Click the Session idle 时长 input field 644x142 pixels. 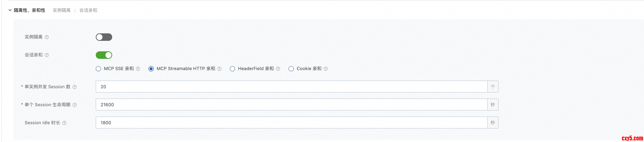[x=291, y=123]
